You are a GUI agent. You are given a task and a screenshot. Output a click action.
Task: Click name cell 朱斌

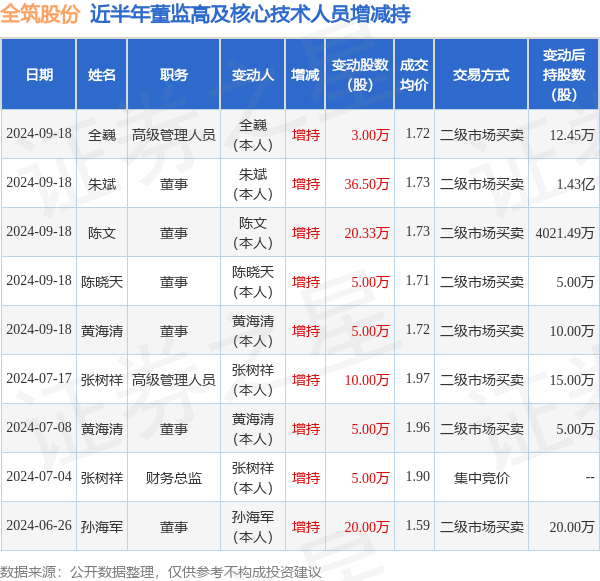coord(102,184)
